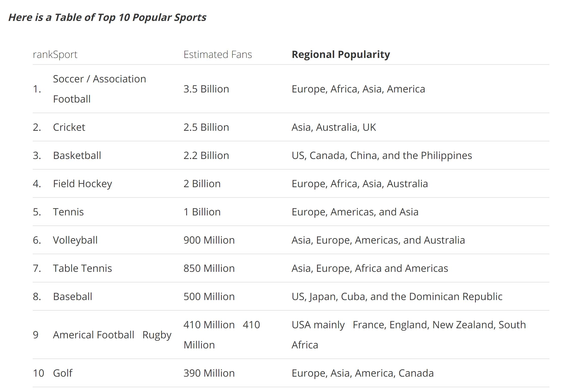The image size is (565, 392).
Task: Click the 900 Million fans value
Action: tap(209, 240)
